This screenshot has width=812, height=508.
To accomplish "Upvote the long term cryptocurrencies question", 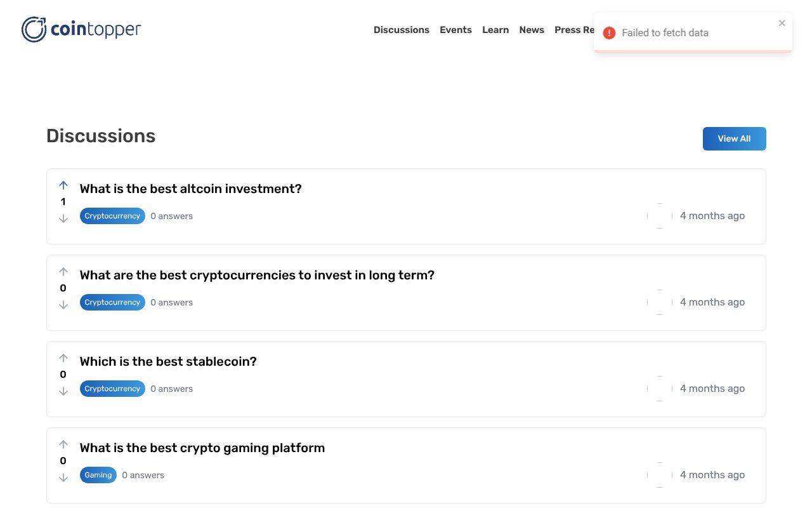I will pyautogui.click(x=63, y=272).
